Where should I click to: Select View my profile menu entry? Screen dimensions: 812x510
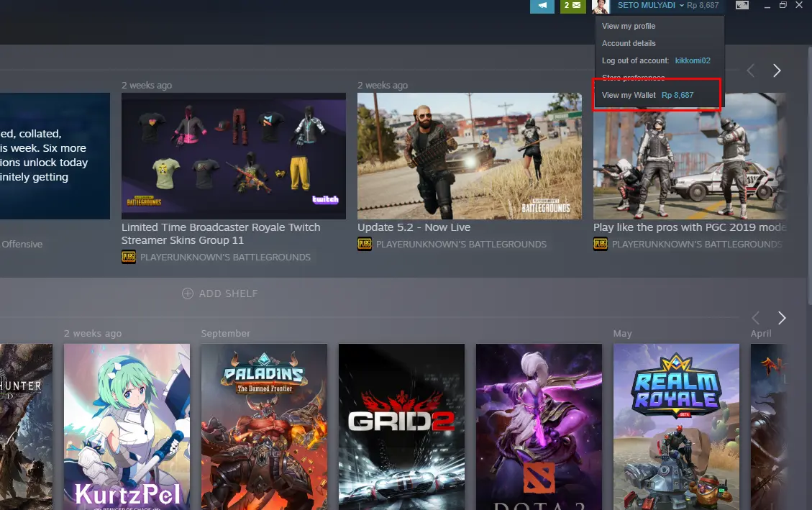coord(629,26)
